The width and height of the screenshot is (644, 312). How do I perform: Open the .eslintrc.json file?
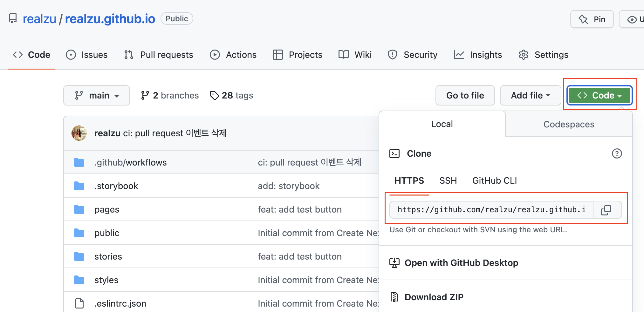coord(120,303)
